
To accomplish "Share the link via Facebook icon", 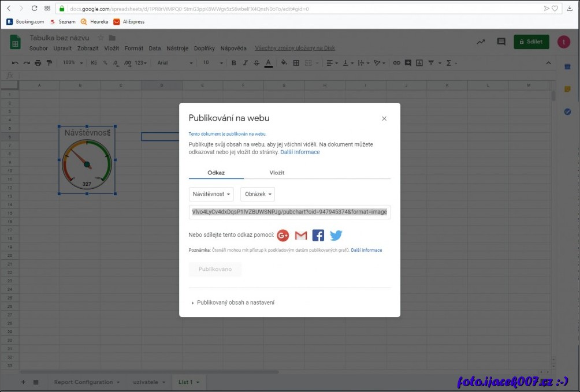I will [318, 235].
